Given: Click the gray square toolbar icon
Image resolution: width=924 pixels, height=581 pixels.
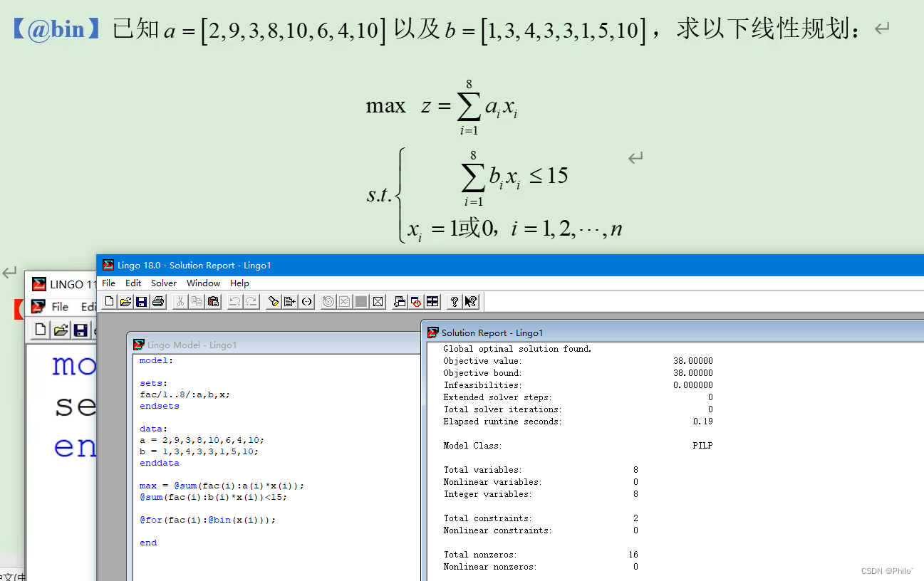Looking at the screenshot, I should [361, 302].
